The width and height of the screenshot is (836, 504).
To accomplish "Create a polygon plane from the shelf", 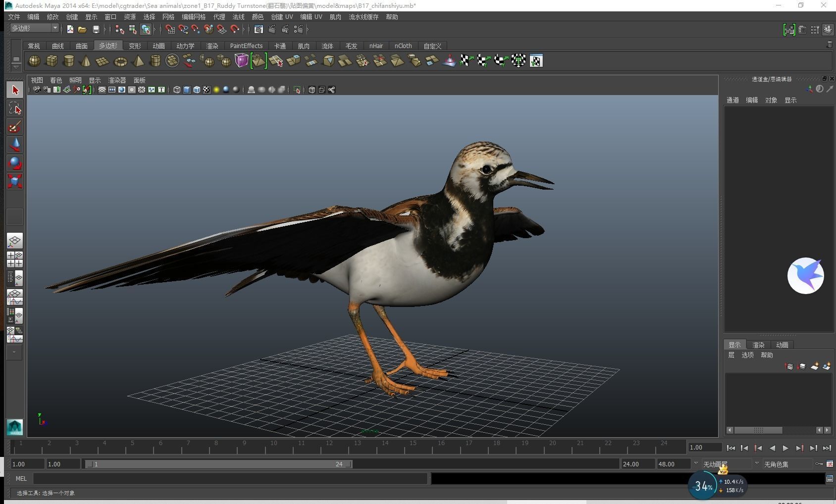I will (103, 61).
